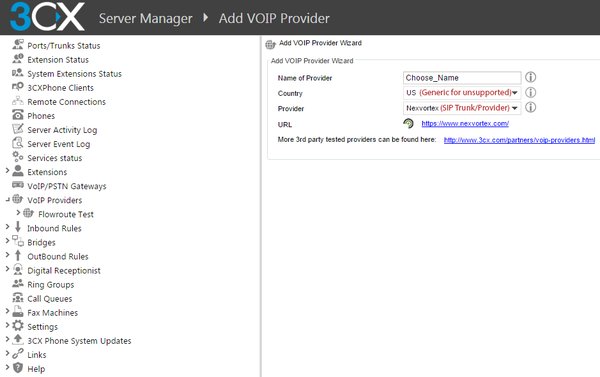Expand the Bridges node
This screenshot has height=377, width=600.
click(x=7, y=241)
